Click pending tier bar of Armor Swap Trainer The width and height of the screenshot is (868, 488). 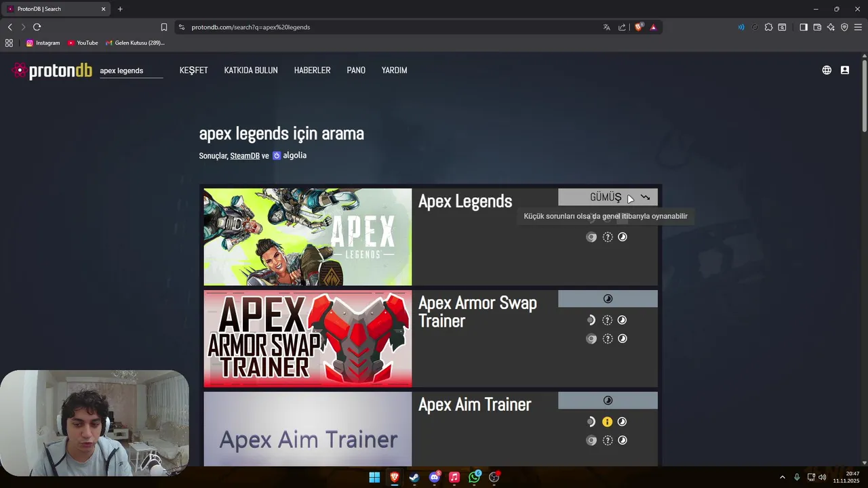coord(608,299)
